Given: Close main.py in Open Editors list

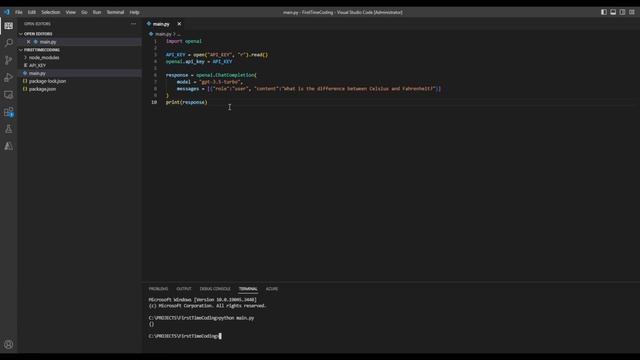Looking at the screenshot, I should pos(28,42).
